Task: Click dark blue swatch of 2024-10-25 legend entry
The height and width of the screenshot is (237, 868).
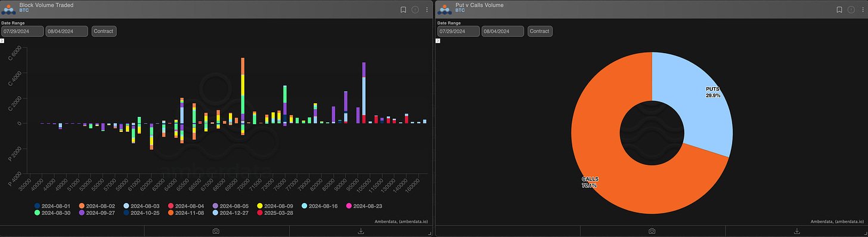Action: (126, 213)
